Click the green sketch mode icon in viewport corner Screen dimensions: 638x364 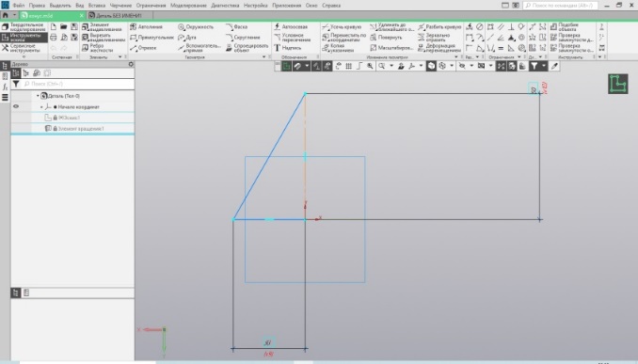[617, 84]
